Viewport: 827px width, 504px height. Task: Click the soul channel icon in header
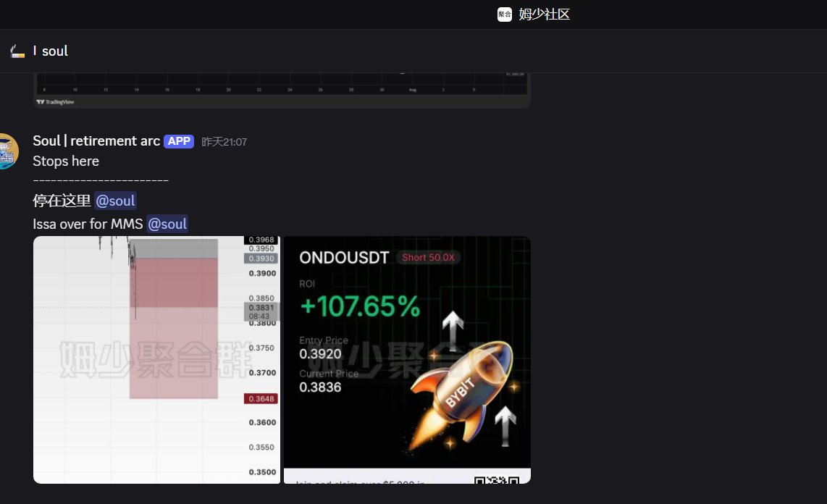pyautogui.click(x=17, y=51)
